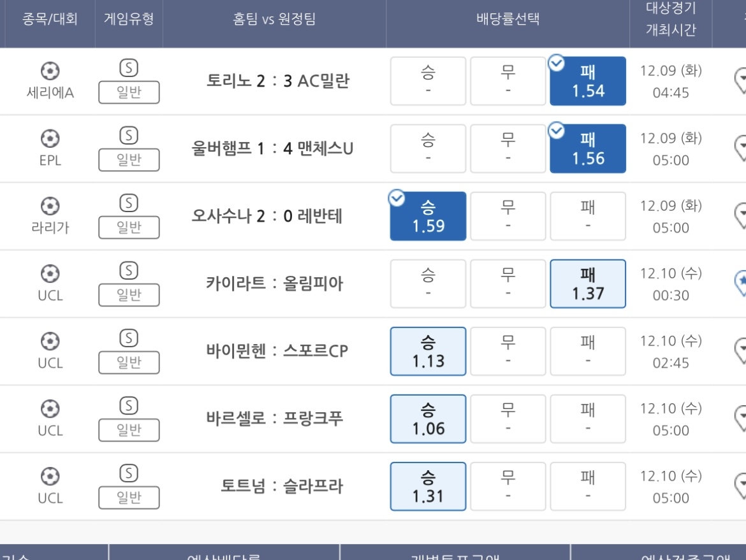
Task: Select 패 1.37 for 카이라트 vs 올림피아
Action: tap(587, 284)
